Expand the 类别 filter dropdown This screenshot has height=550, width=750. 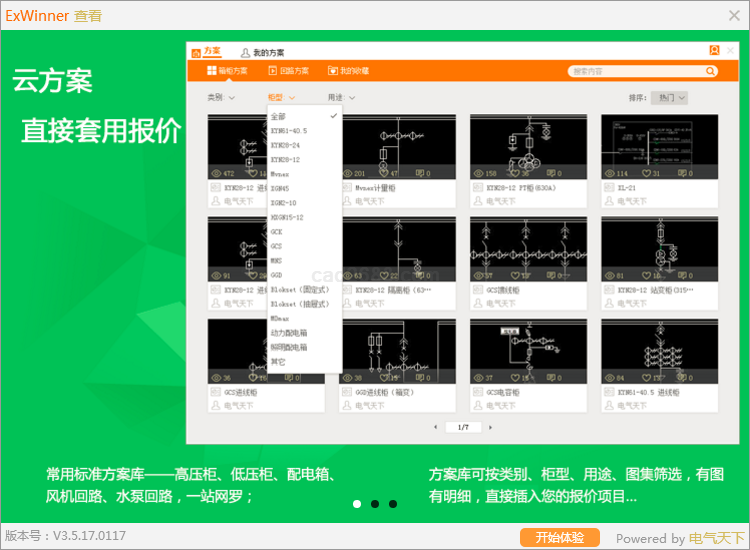click(221, 98)
